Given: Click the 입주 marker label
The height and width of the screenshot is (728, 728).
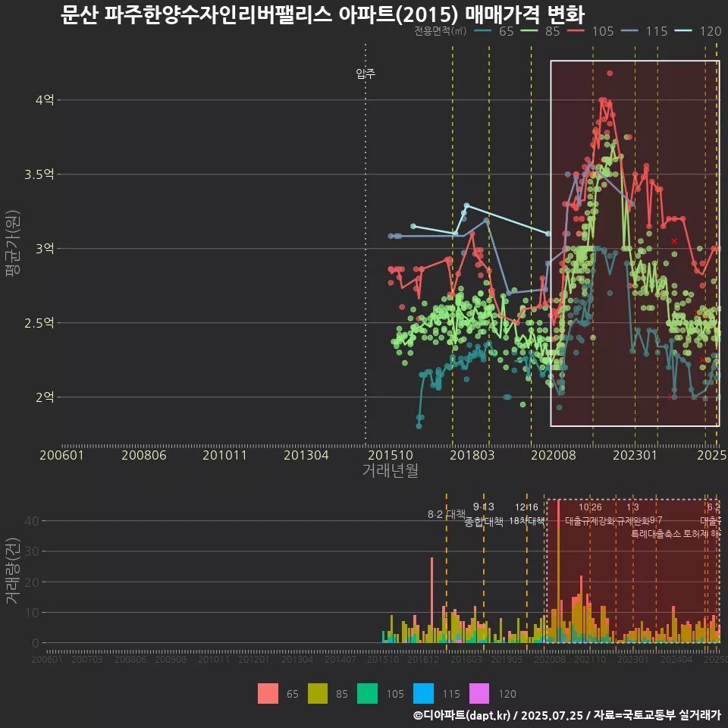Looking at the screenshot, I should (366, 74).
